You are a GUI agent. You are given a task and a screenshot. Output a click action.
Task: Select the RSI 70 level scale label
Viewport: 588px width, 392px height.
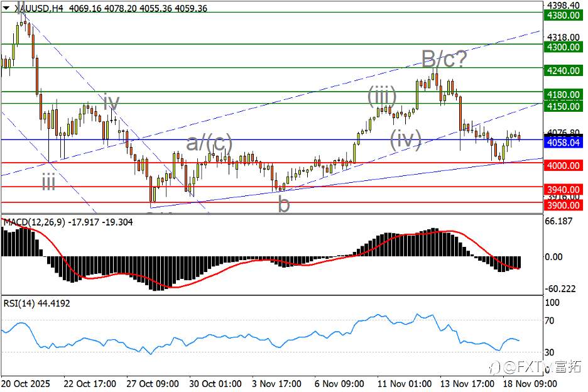point(550,320)
